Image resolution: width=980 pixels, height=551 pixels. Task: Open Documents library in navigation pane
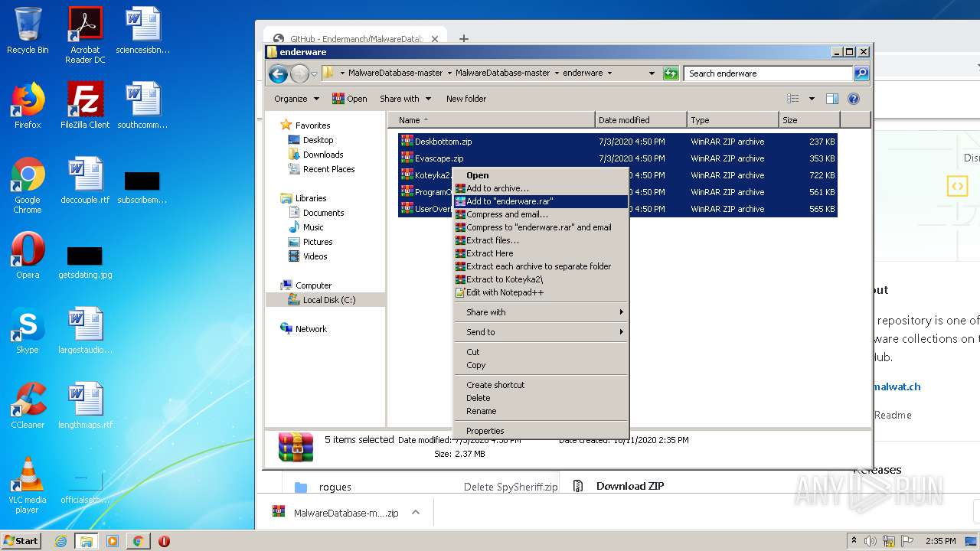pyautogui.click(x=323, y=213)
